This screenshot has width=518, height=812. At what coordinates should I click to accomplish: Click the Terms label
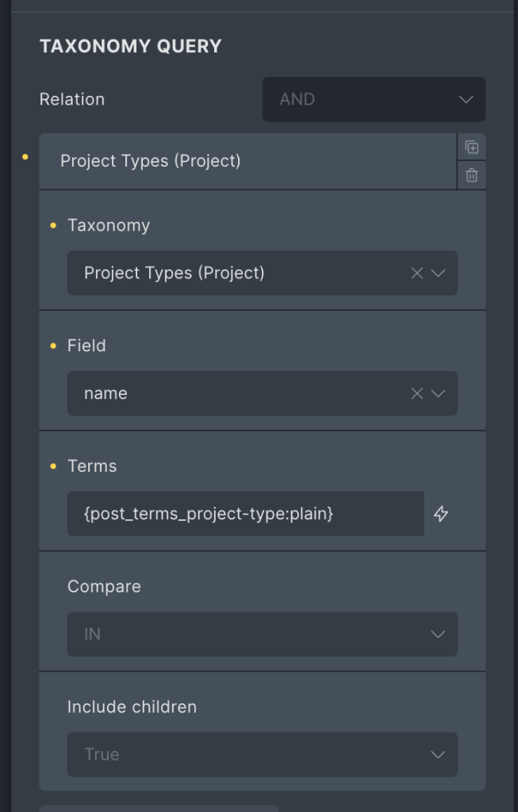(92, 466)
